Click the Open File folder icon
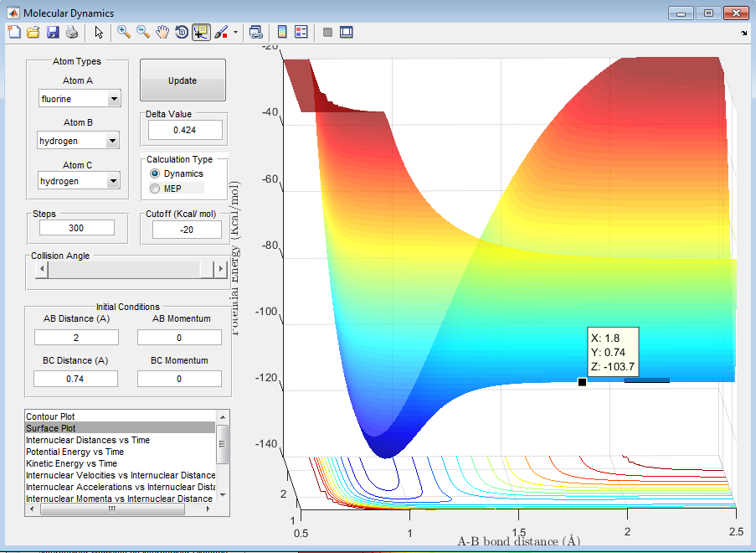 pos(33,32)
